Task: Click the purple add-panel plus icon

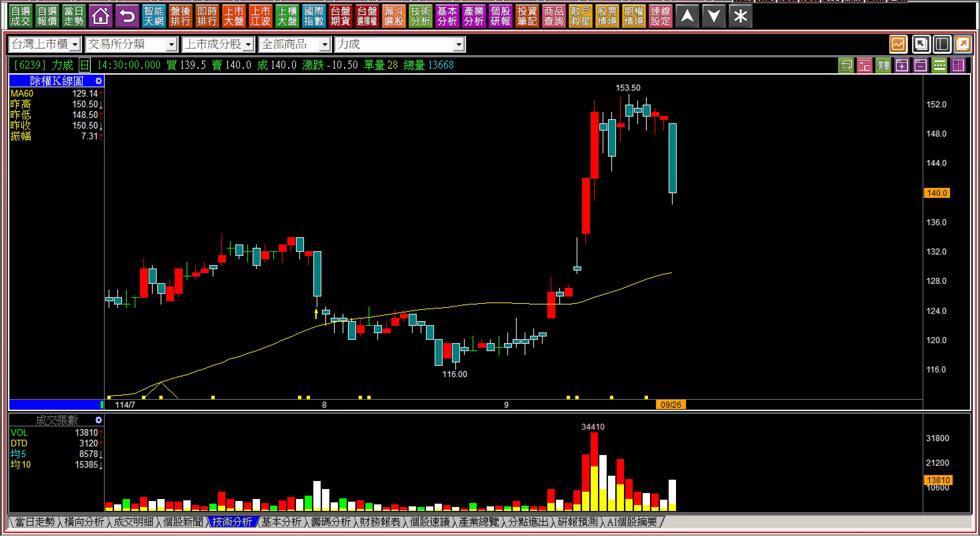Action: point(902,65)
